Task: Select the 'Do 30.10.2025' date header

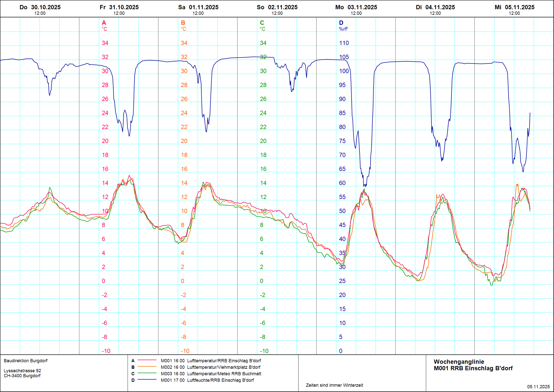Action: tap(40, 7)
